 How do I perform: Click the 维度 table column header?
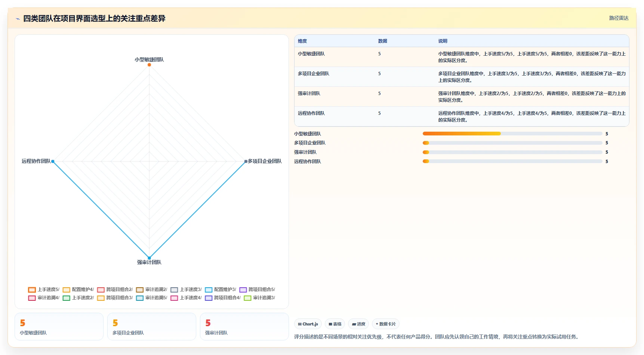pos(302,41)
